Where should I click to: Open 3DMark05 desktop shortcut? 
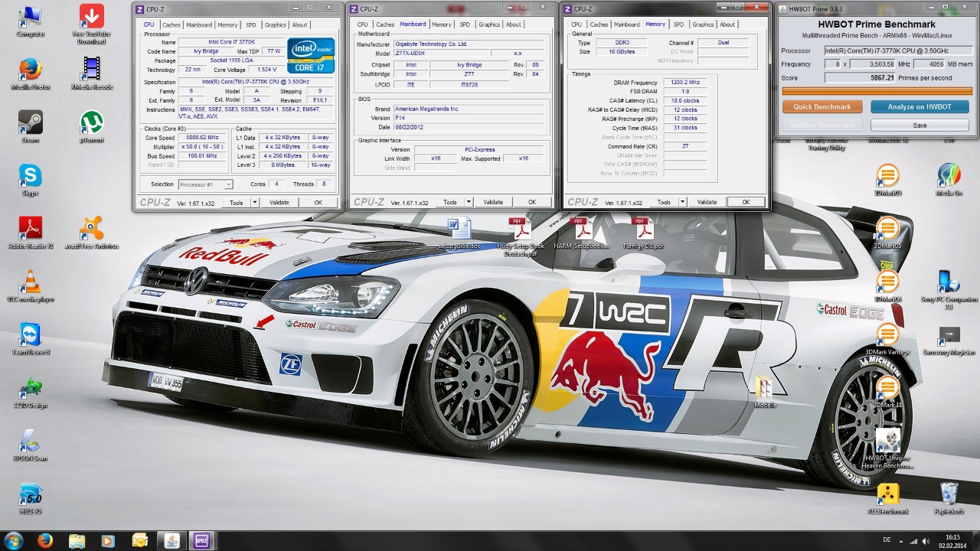click(x=887, y=233)
